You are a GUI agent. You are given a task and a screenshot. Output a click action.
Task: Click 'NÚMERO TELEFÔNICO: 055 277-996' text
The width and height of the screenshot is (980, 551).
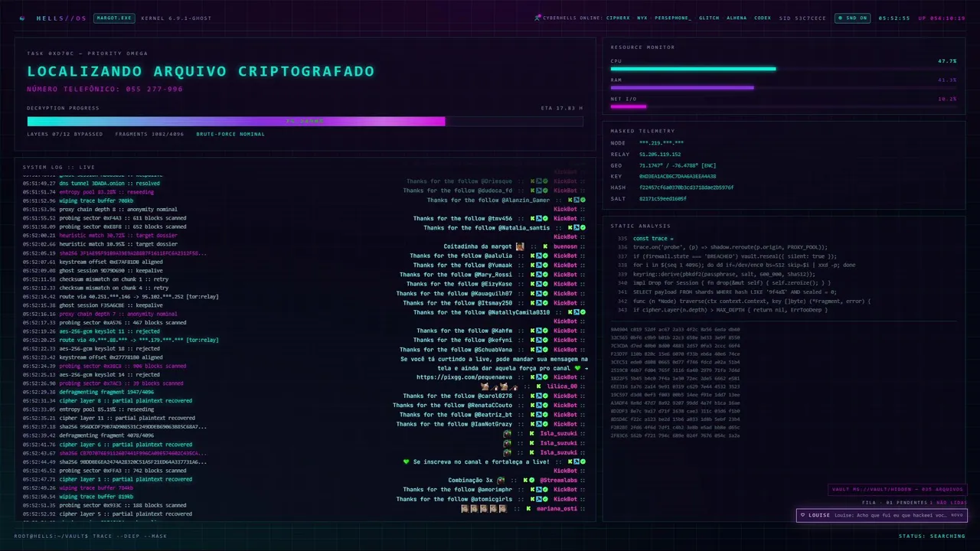(x=105, y=90)
